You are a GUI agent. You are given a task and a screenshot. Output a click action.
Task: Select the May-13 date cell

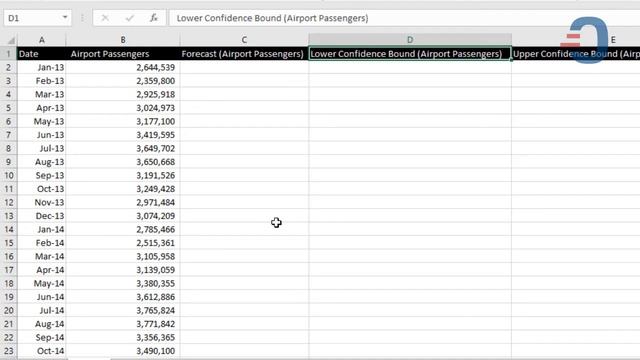pyautogui.click(x=41, y=121)
